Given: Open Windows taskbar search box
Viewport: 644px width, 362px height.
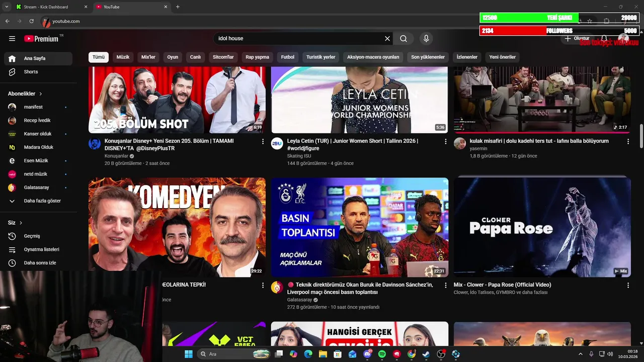Looking at the screenshot, I should coord(234,354).
